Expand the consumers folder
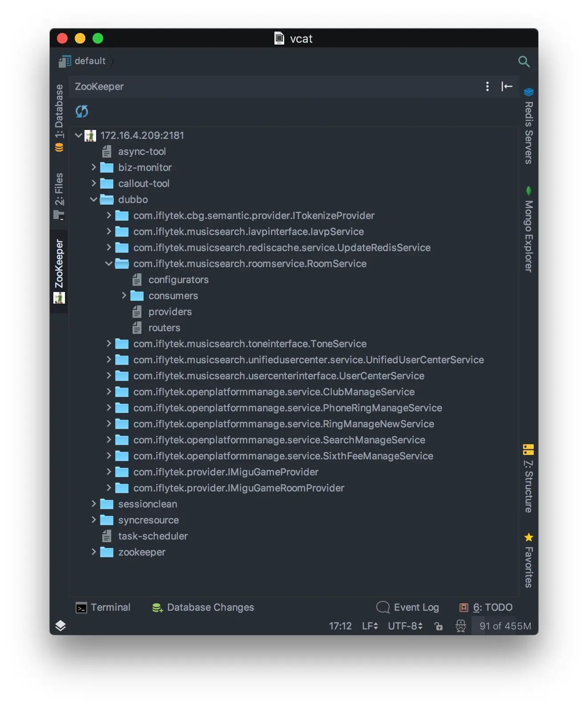The height and width of the screenshot is (706, 588). 124,296
